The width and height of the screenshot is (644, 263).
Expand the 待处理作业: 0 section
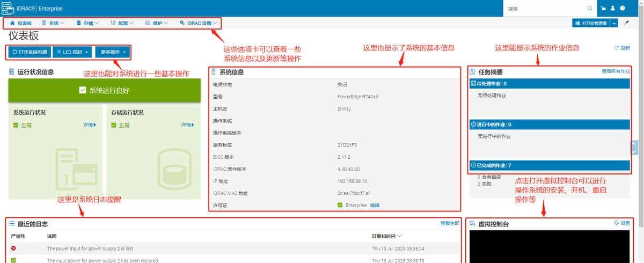550,83
